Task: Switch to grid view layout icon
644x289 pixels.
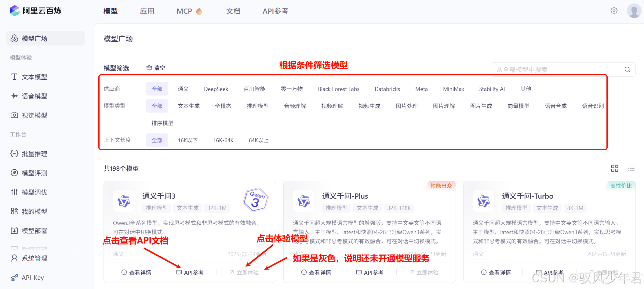Action: point(615,168)
